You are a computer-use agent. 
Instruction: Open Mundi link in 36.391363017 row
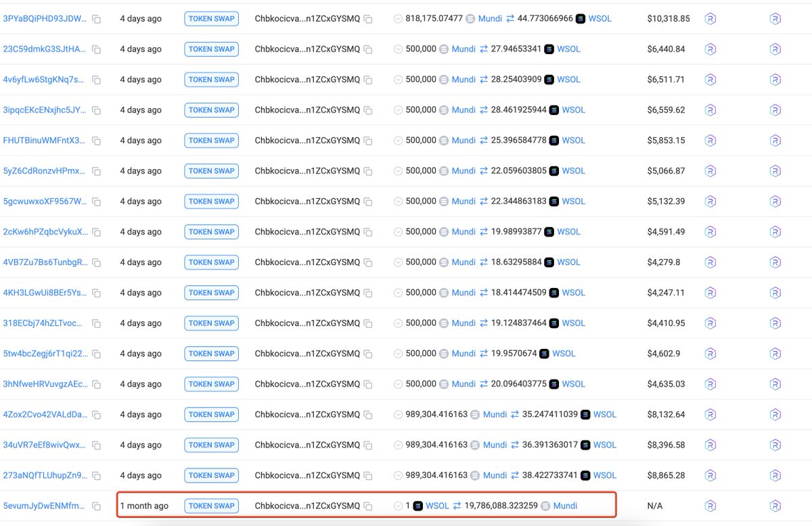tap(495, 445)
